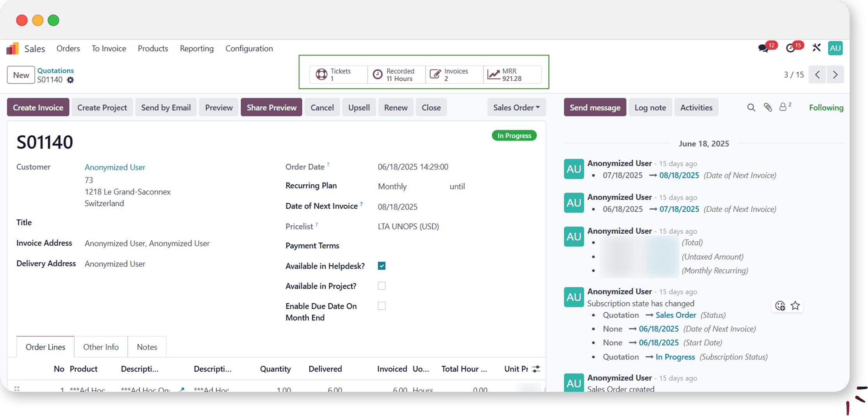Enable Available in Project checkbox
The height and width of the screenshot is (416, 868).
click(382, 286)
